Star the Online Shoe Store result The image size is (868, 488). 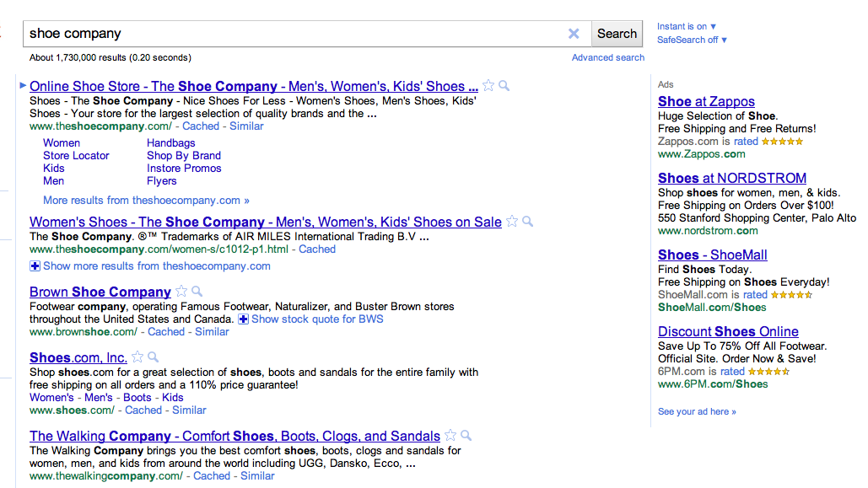point(488,86)
